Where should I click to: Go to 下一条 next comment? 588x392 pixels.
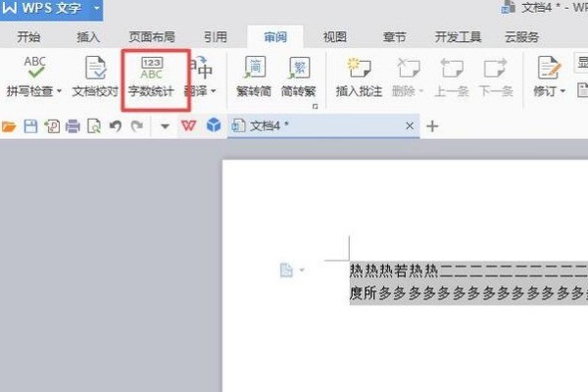(x=496, y=76)
